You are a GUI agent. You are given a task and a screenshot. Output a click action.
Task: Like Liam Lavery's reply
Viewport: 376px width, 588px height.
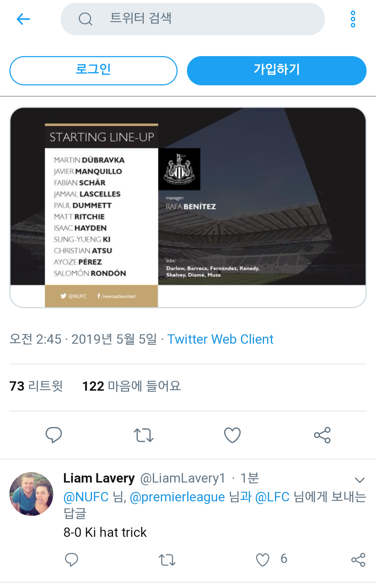(x=262, y=560)
